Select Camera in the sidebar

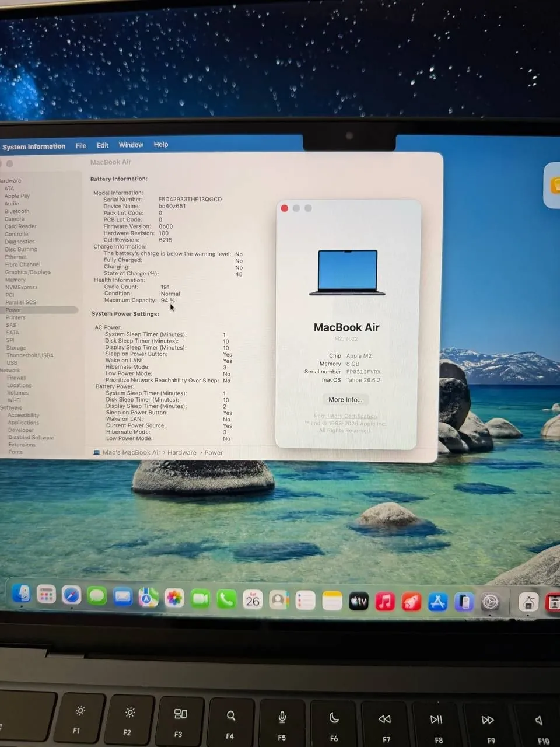15,219
